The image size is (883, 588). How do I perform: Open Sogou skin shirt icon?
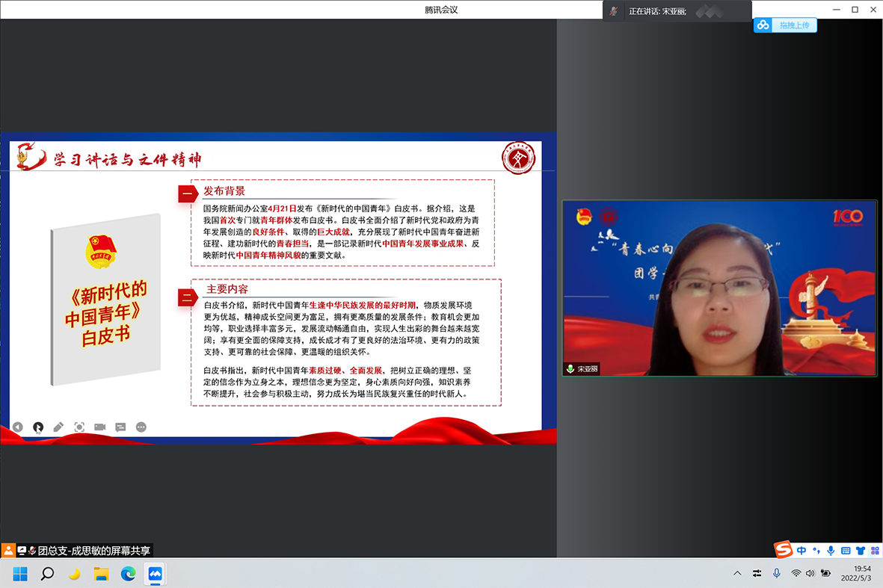point(860,551)
